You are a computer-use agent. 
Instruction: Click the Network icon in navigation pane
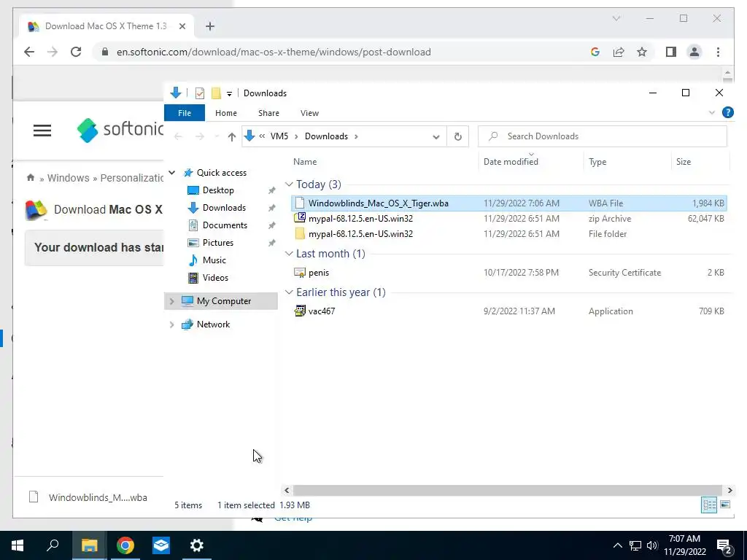tap(187, 324)
